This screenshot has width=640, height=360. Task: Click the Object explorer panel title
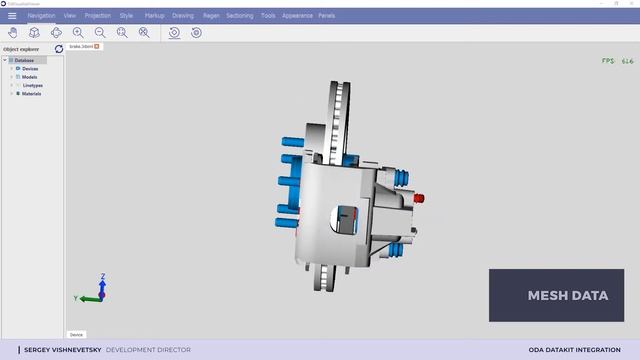21,49
